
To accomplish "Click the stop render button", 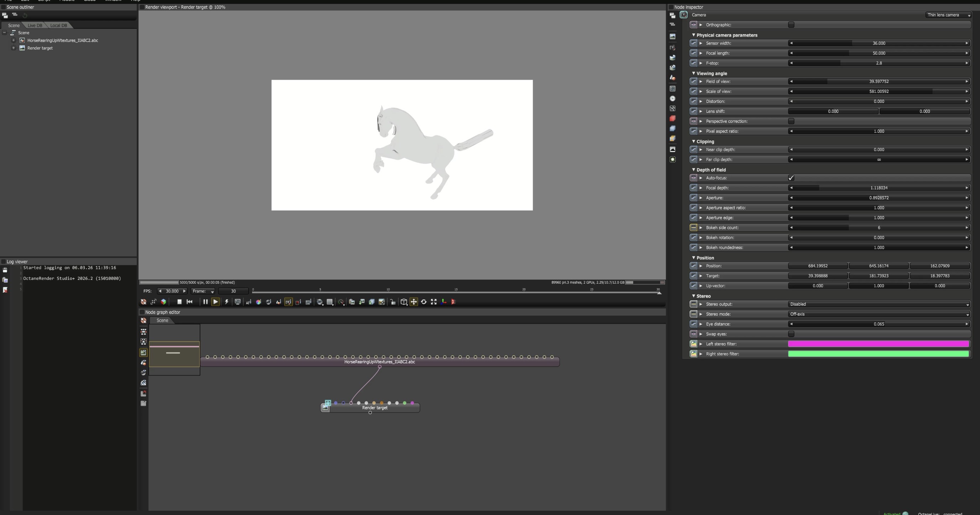I will click(x=179, y=301).
